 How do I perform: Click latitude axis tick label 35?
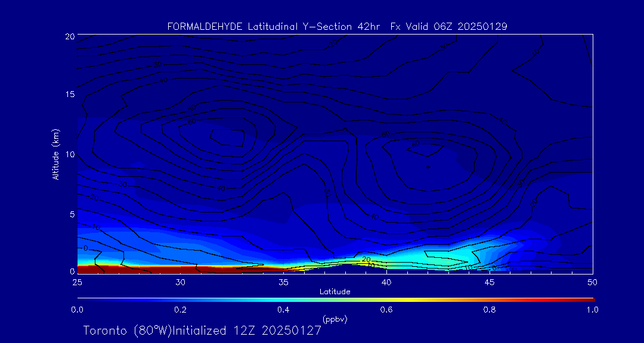tap(283, 282)
